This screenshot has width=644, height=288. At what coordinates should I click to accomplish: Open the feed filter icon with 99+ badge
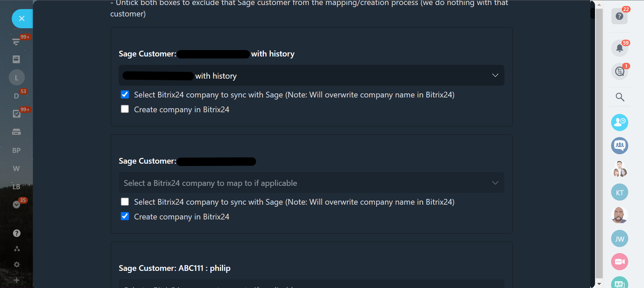pos(16,42)
